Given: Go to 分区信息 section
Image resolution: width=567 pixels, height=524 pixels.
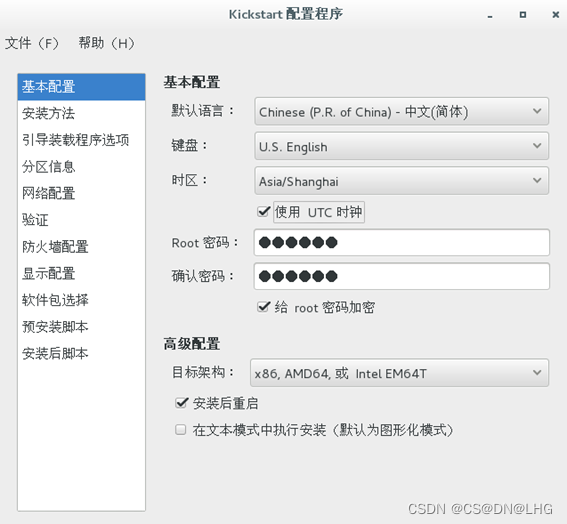Looking at the screenshot, I should (x=81, y=167).
